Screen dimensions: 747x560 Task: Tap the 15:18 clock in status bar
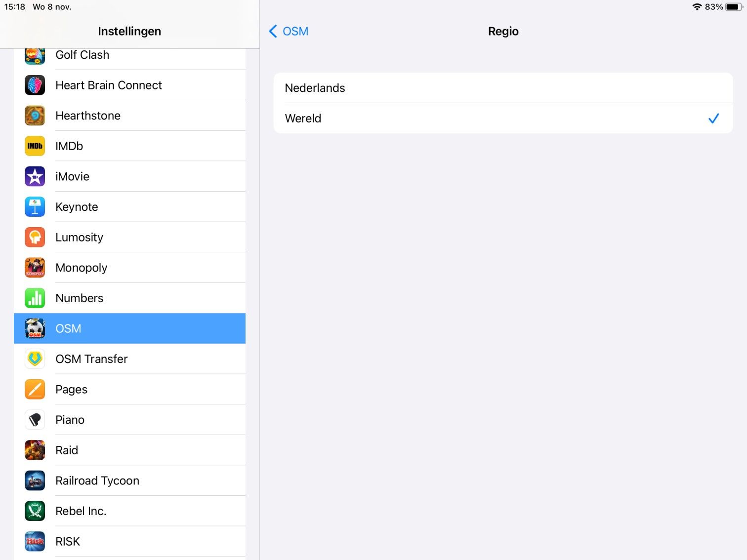pyautogui.click(x=15, y=7)
